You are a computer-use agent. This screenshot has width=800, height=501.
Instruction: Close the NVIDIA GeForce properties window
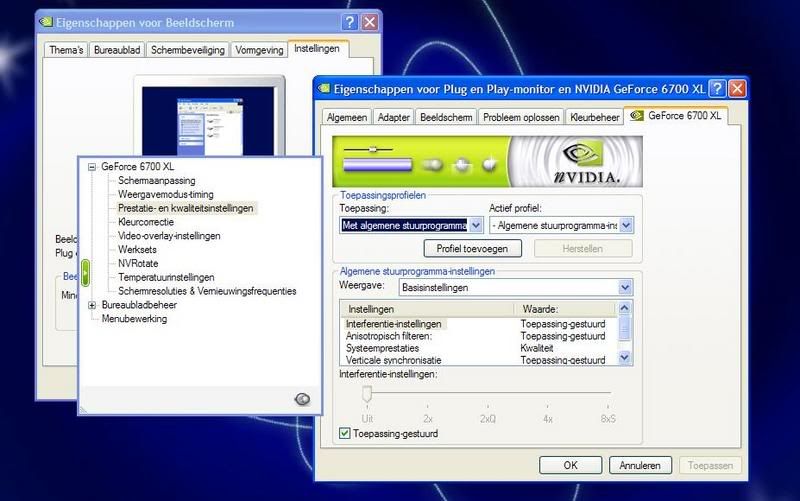coord(737,89)
